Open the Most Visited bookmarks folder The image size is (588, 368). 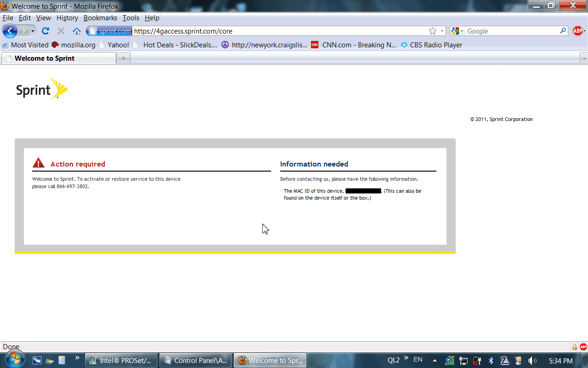click(x=25, y=45)
